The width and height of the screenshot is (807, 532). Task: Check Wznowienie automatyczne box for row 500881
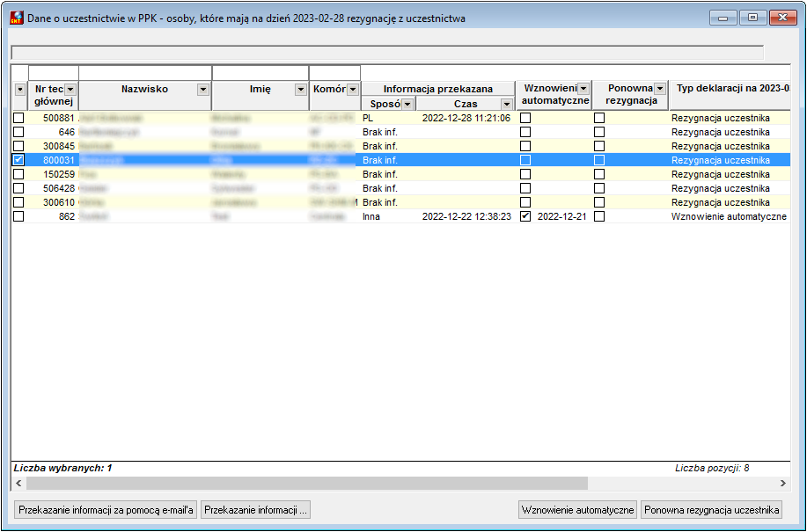point(525,118)
